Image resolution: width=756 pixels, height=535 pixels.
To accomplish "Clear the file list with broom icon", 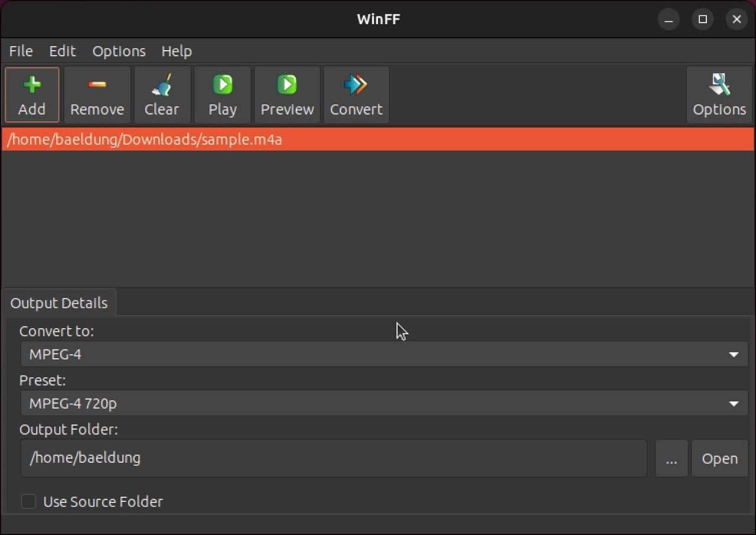I will click(x=162, y=95).
